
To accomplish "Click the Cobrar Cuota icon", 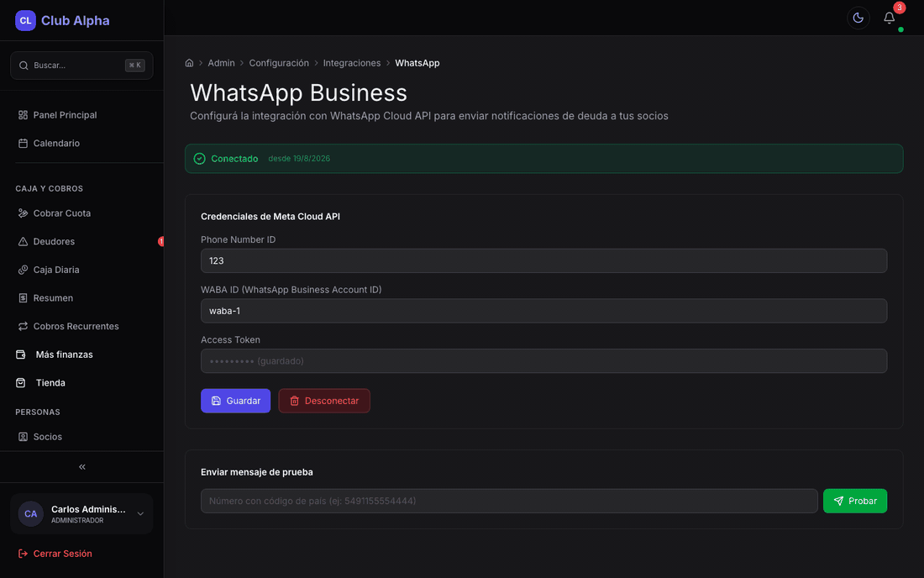I will click(23, 213).
